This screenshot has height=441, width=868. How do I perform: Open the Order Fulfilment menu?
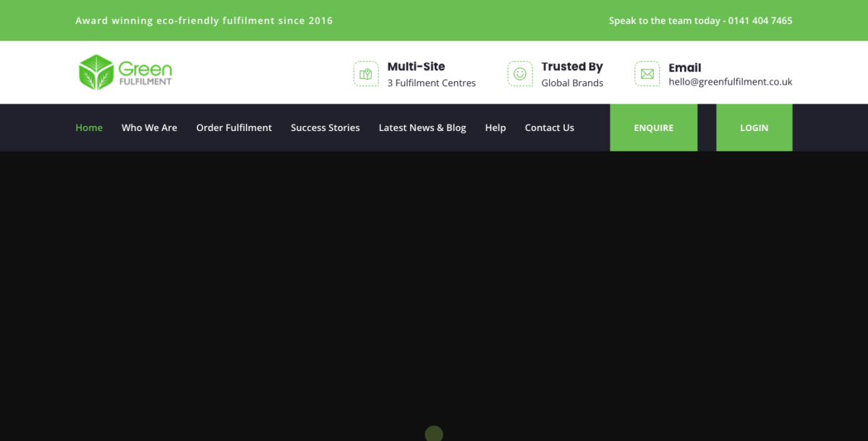234,127
